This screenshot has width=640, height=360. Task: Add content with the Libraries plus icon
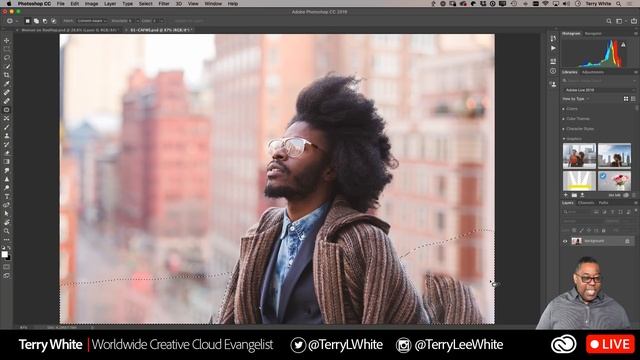(566, 196)
